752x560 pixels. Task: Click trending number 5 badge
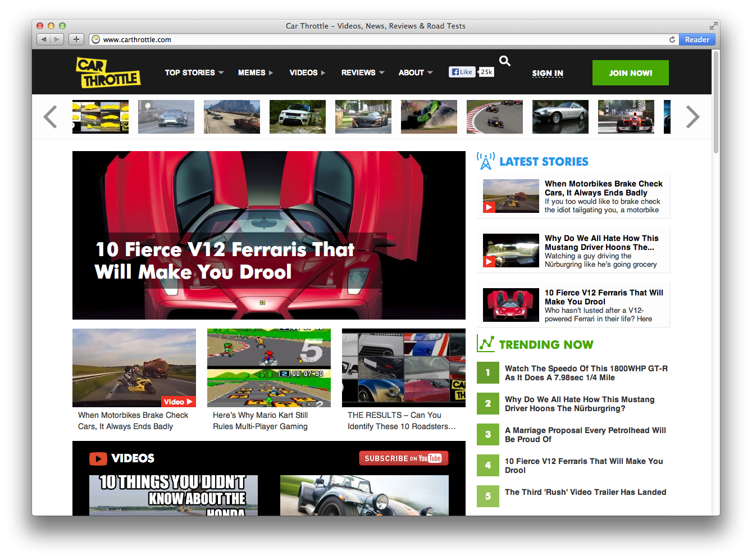[x=488, y=496]
